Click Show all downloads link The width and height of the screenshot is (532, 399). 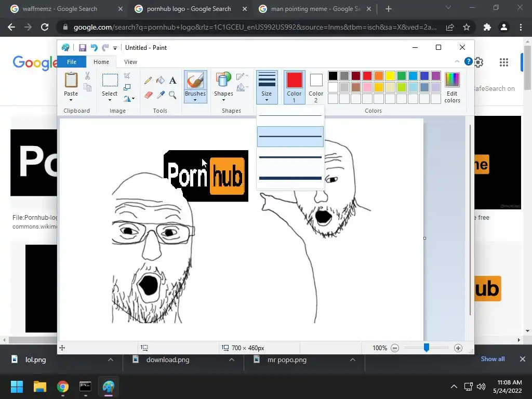tap(493, 359)
